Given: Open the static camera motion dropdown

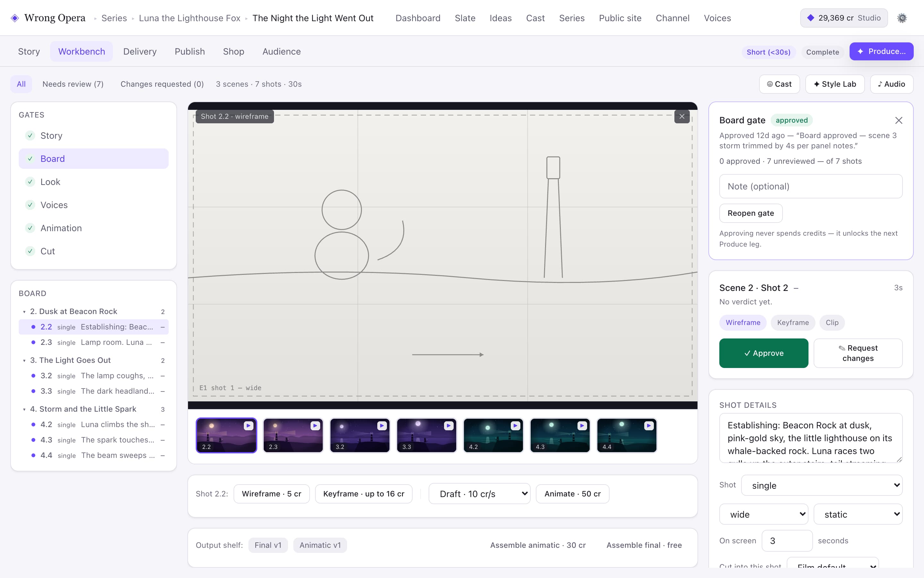Looking at the screenshot, I should coord(858,514).
